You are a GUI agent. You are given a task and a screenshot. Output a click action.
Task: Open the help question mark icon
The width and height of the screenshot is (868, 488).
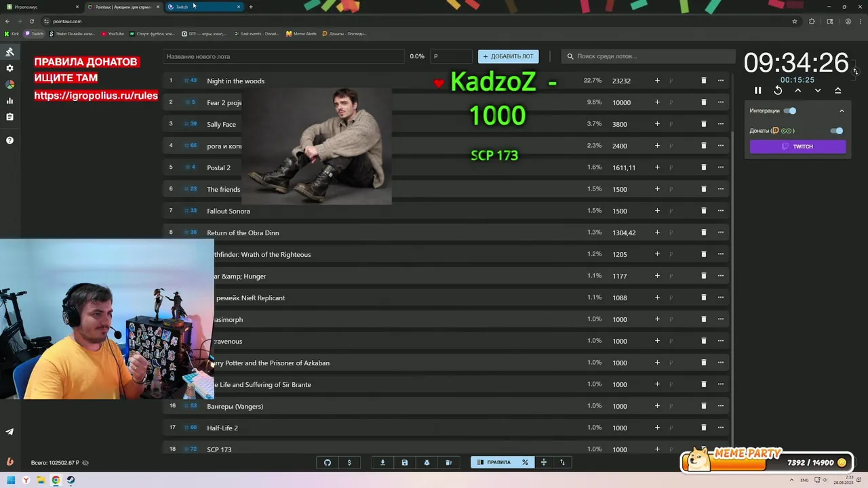9,140
